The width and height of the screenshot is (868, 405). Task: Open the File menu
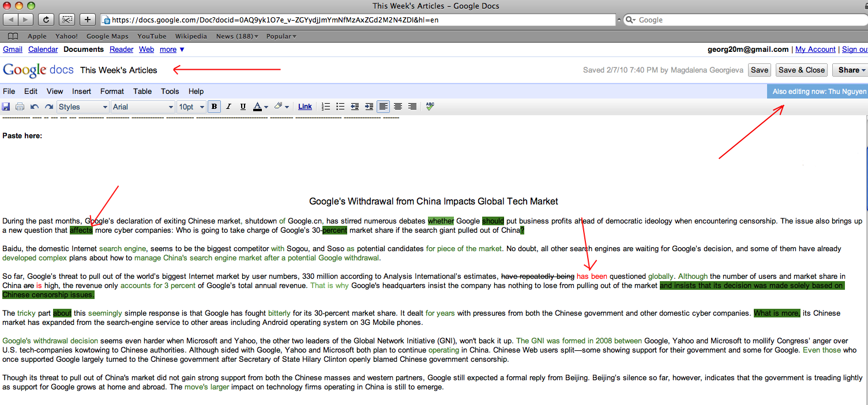click(9, 91)
